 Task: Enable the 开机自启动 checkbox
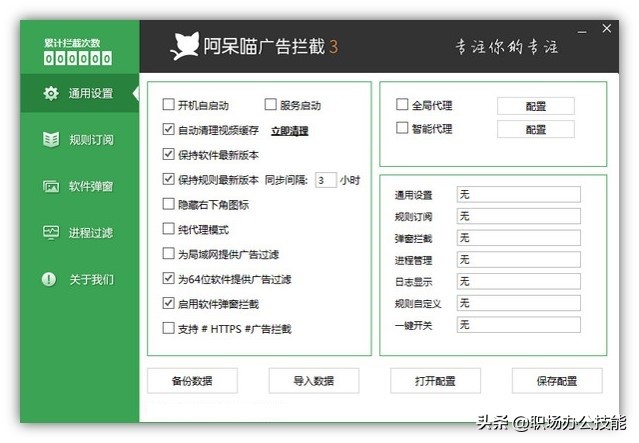pos(168,104)
